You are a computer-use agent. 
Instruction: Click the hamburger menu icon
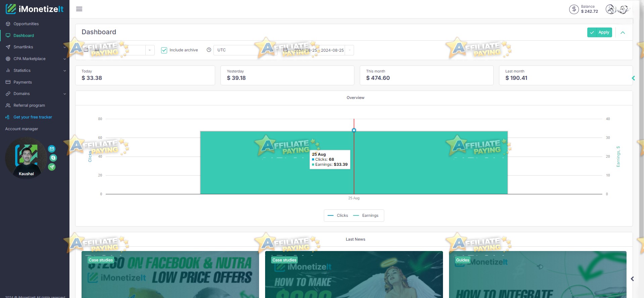[x=79, y=9]
